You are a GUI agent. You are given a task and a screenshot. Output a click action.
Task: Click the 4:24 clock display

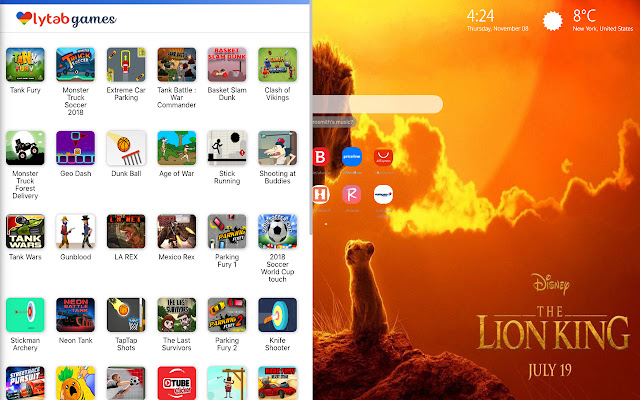tap(480, 16)
